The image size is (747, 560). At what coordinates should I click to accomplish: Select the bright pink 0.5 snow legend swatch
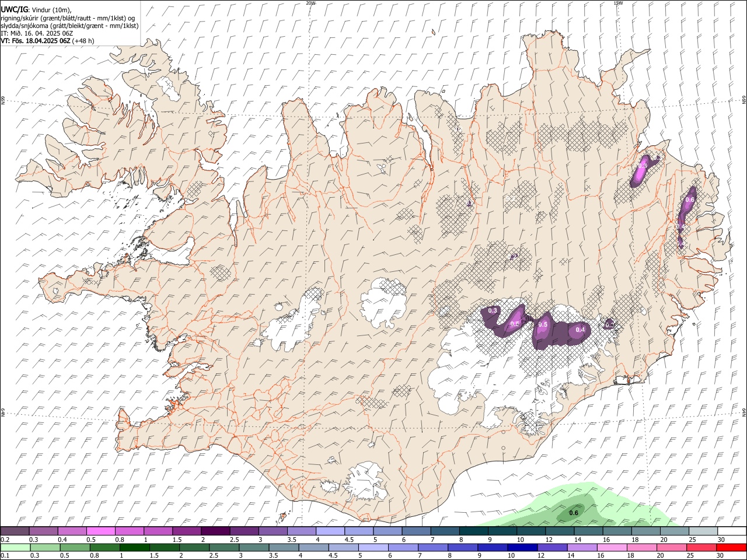pos(100,531)
